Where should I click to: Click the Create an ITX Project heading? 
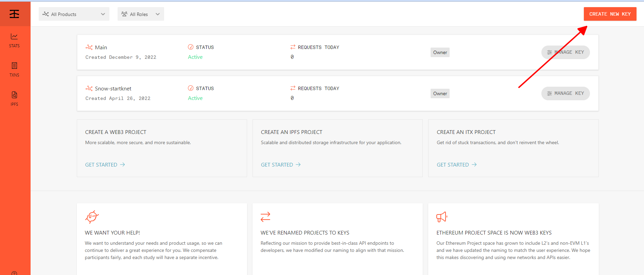pyautogui.click(x=466, y=132)
